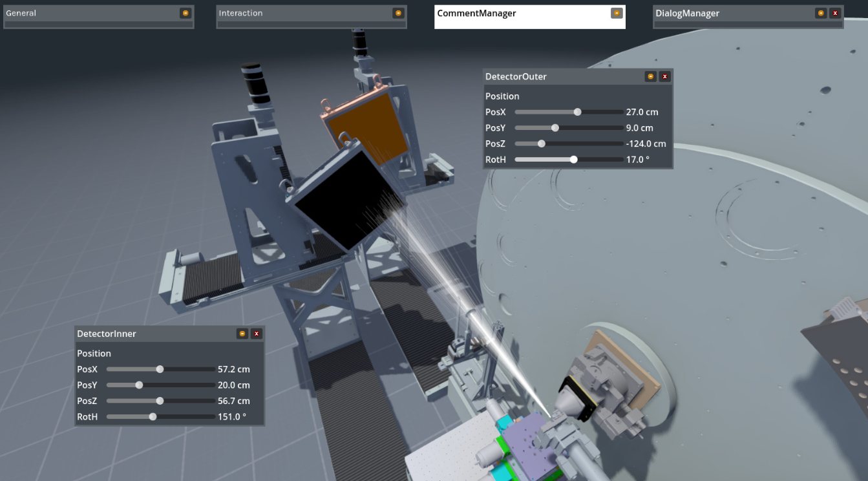
Task: Click the RotH slider handle in DetectorOuter
Action: pos(573,160)
